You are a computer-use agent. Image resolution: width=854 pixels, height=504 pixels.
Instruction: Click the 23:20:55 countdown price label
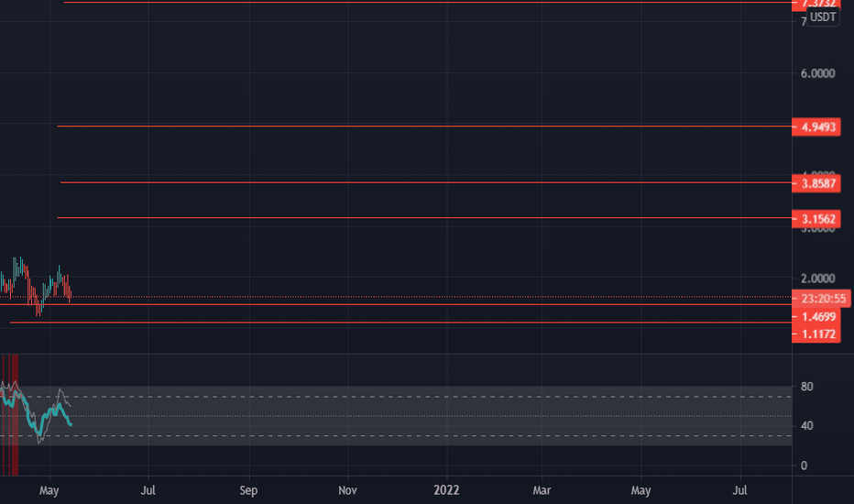[821, 299]
